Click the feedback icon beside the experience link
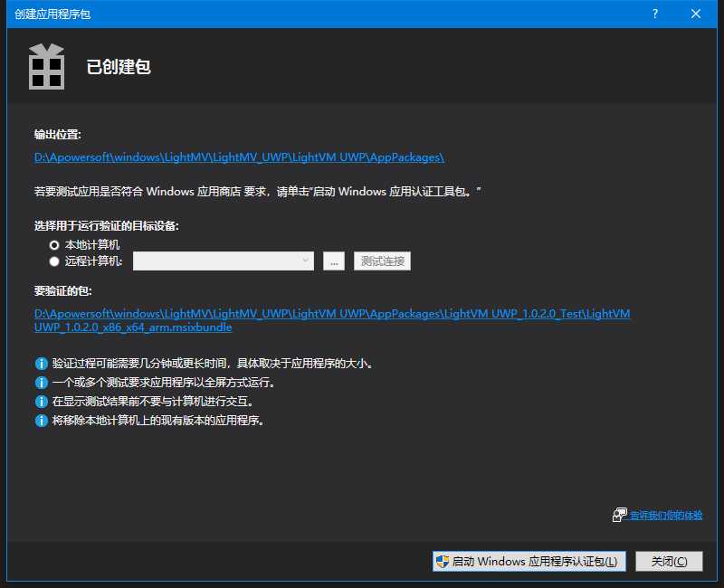 pyautogui.click(x=620, y=515)
